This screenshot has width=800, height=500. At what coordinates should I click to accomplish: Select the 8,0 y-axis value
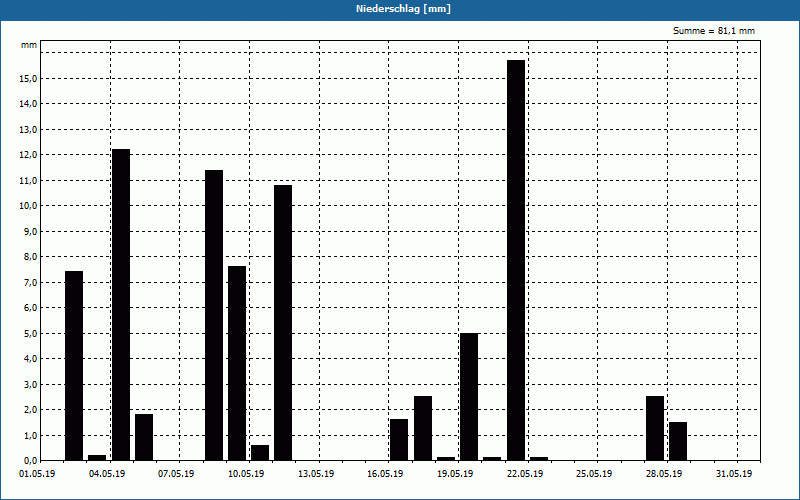(30, 257)
